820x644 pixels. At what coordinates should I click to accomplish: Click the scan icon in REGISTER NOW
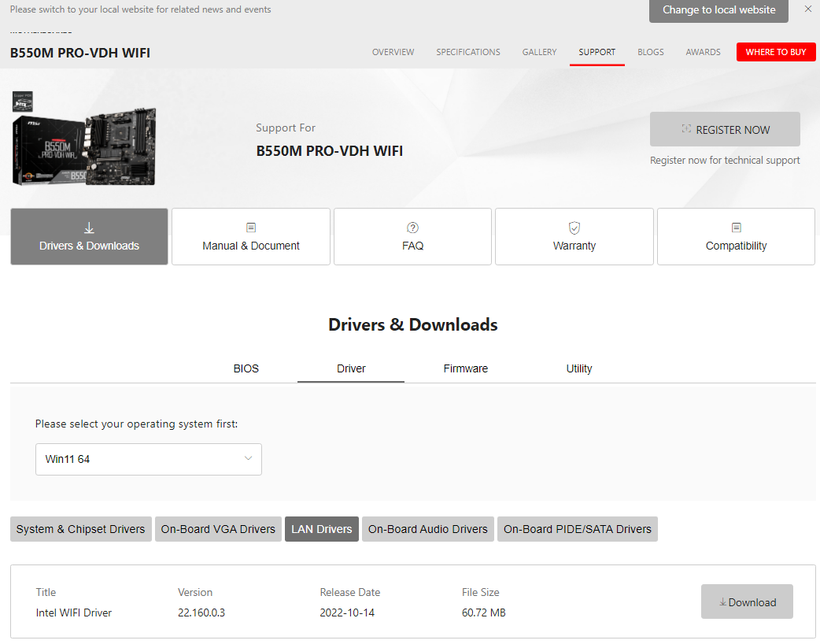click(x=686, y=128)
